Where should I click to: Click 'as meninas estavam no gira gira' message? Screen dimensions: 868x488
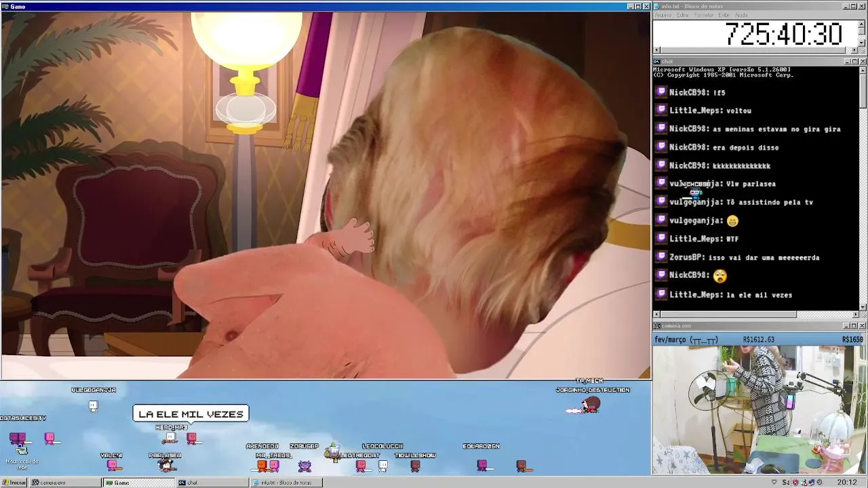[x=776, y=129]
